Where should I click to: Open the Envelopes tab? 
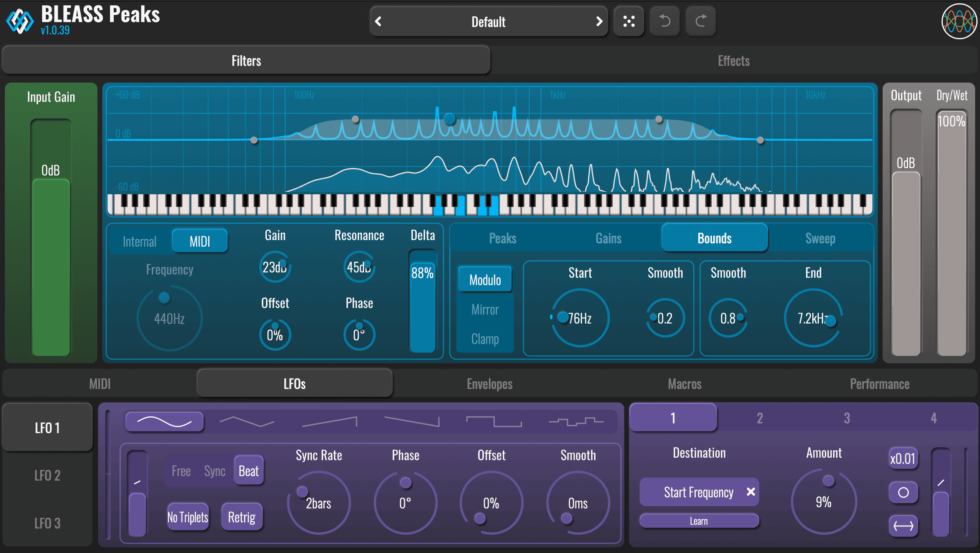tap(489, 384)
